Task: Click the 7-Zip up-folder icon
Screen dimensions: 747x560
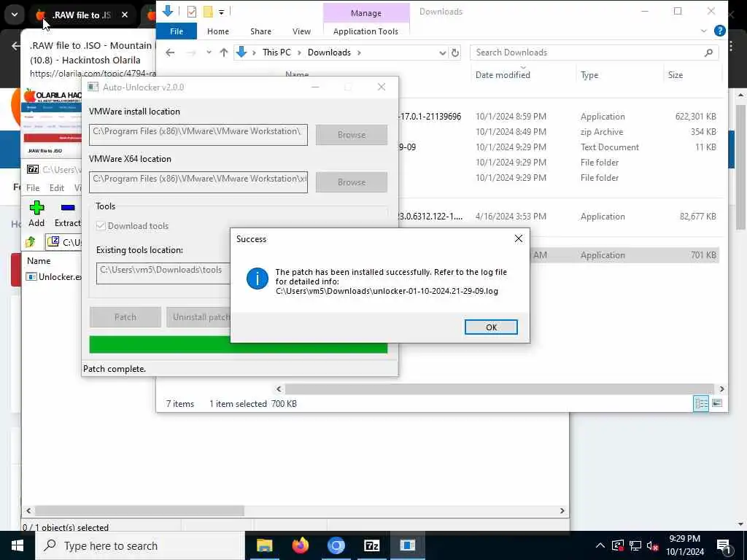Action: 31,242
